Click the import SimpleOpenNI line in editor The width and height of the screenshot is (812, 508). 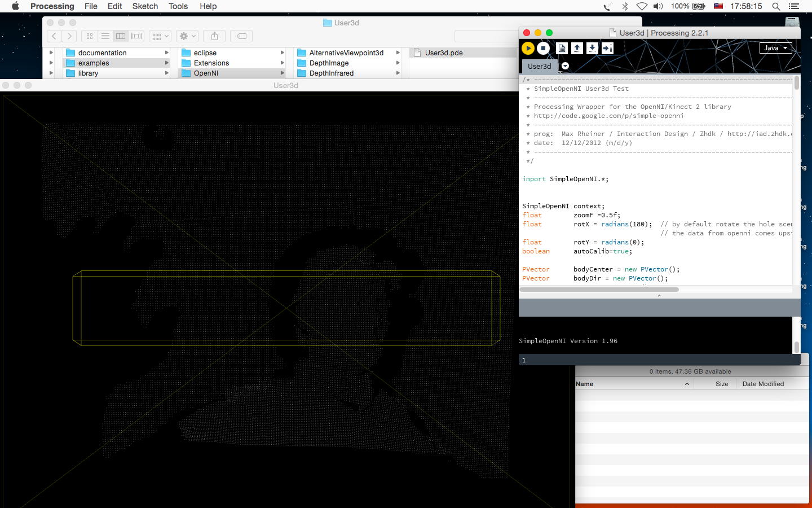pyautogui.click(x=565, y=179)
